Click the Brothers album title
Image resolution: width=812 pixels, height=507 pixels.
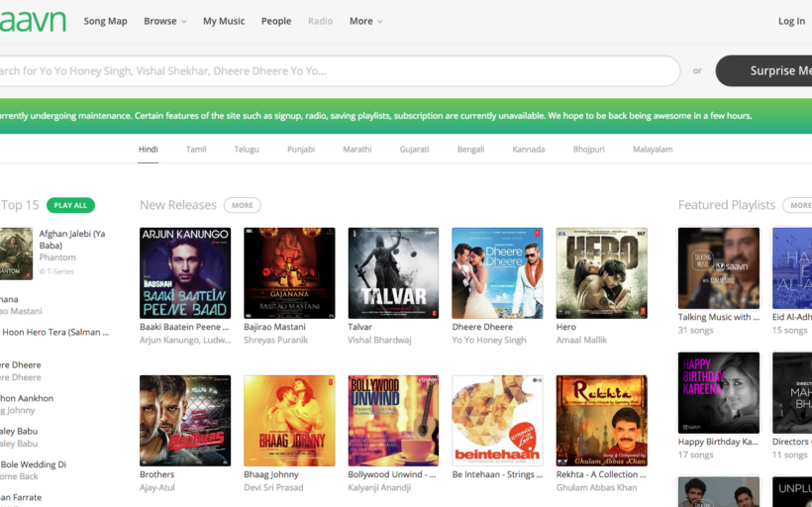(x=156, y=474)
